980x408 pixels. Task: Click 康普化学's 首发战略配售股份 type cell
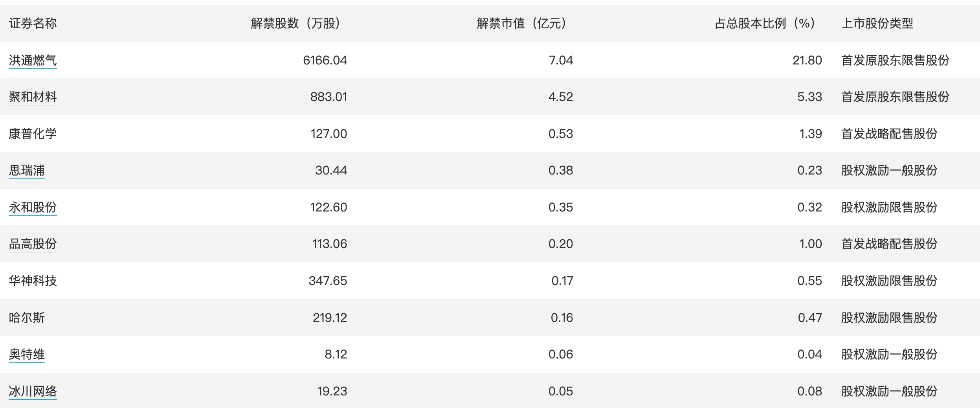(x=889, y=134)
